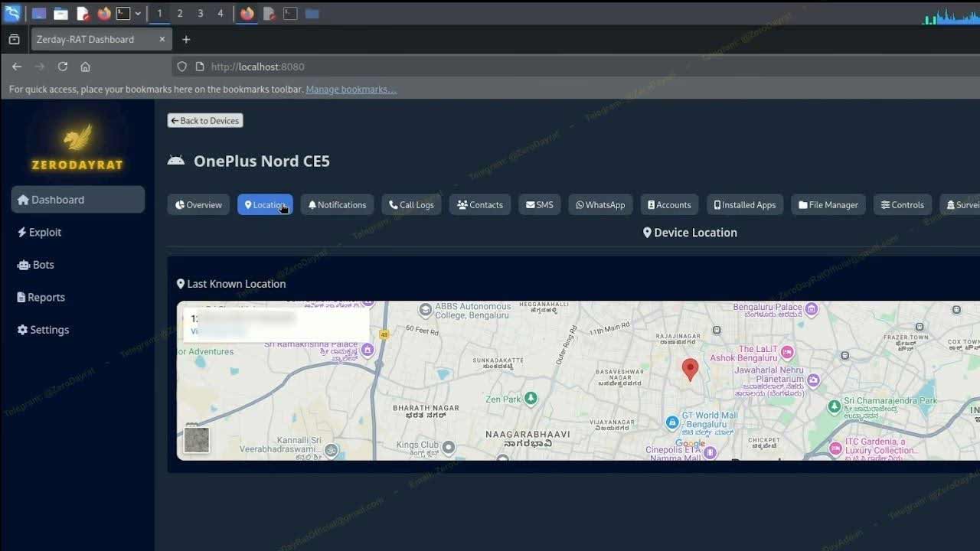Open the File Manager tab
Screen dimensions: 980x551
pos(828,204)
